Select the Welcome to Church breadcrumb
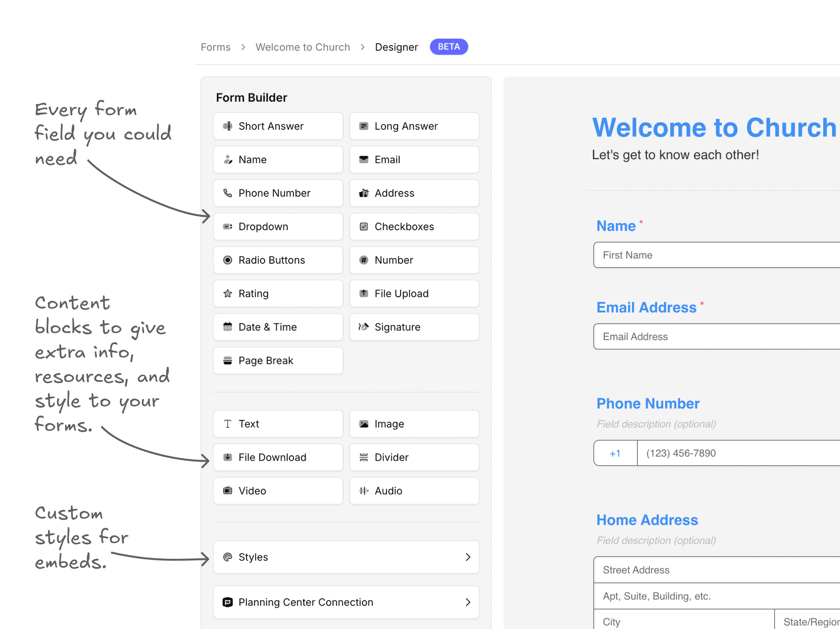 pyautogui.click(x=303, y=47)
